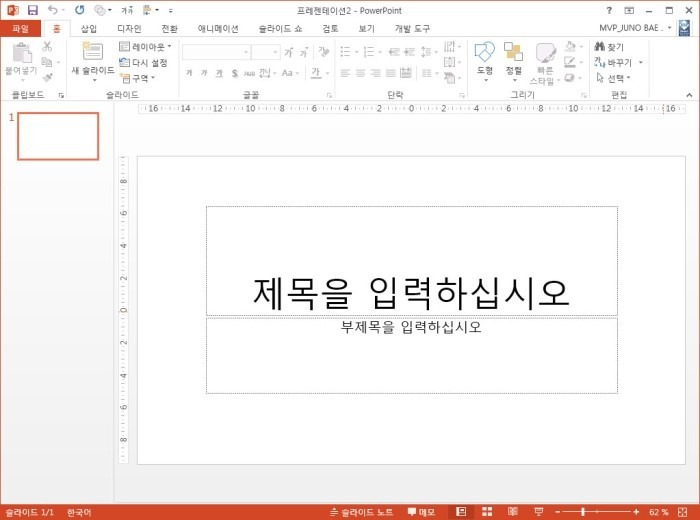Align text left in paragraph group

tap(345, 73)
